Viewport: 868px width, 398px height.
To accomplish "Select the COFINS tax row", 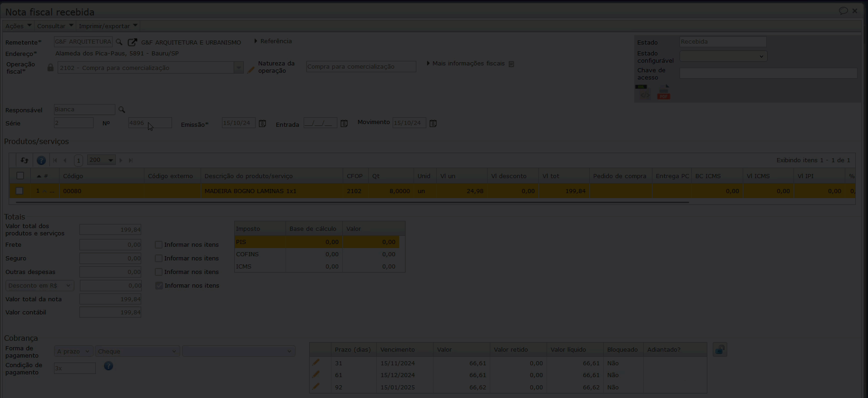I will (317, 254).
